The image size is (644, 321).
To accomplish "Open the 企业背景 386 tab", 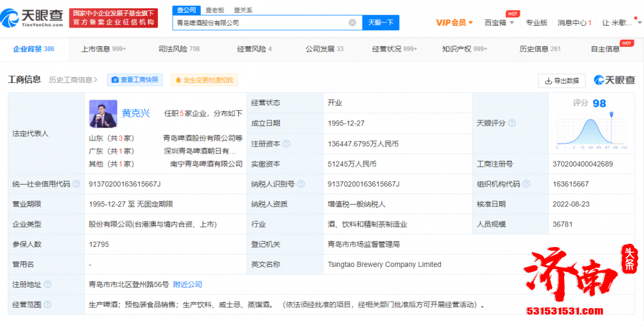I will (33, 49).
